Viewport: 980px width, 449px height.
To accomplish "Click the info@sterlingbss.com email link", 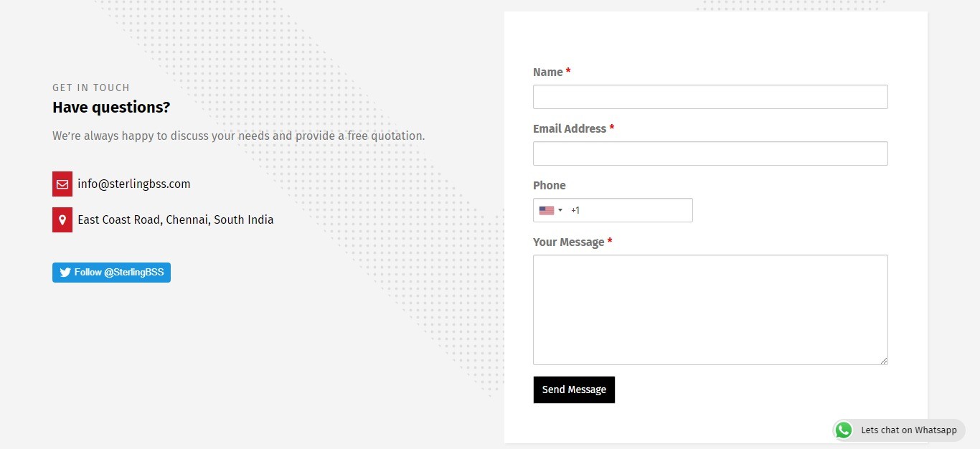I will pos(134,184).
